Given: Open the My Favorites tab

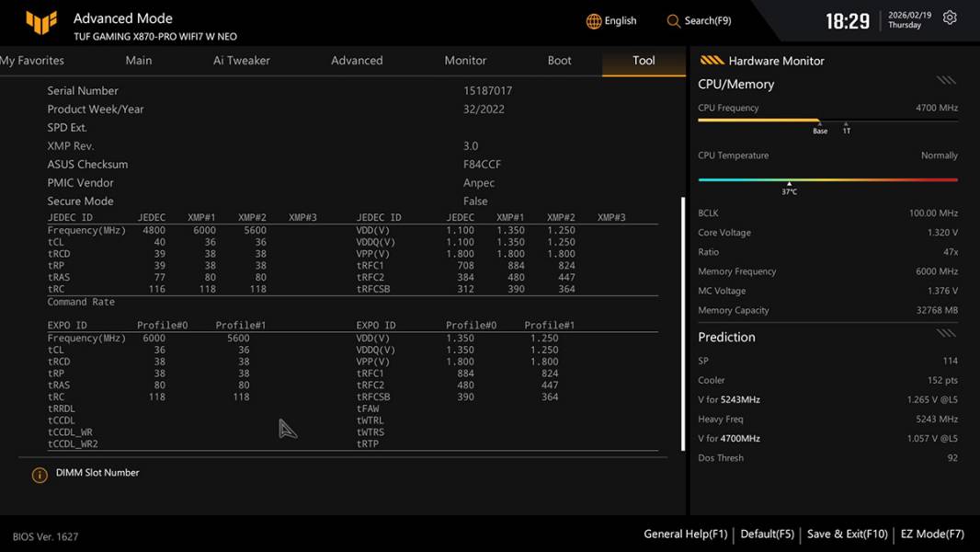Looking at the screenshot, I should tap(32, 61).
